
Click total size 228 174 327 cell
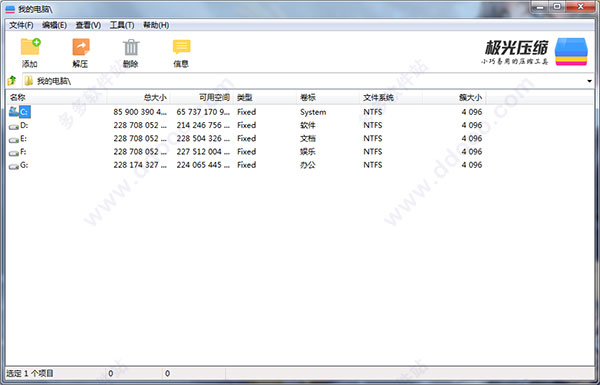(x=140, y=165)
